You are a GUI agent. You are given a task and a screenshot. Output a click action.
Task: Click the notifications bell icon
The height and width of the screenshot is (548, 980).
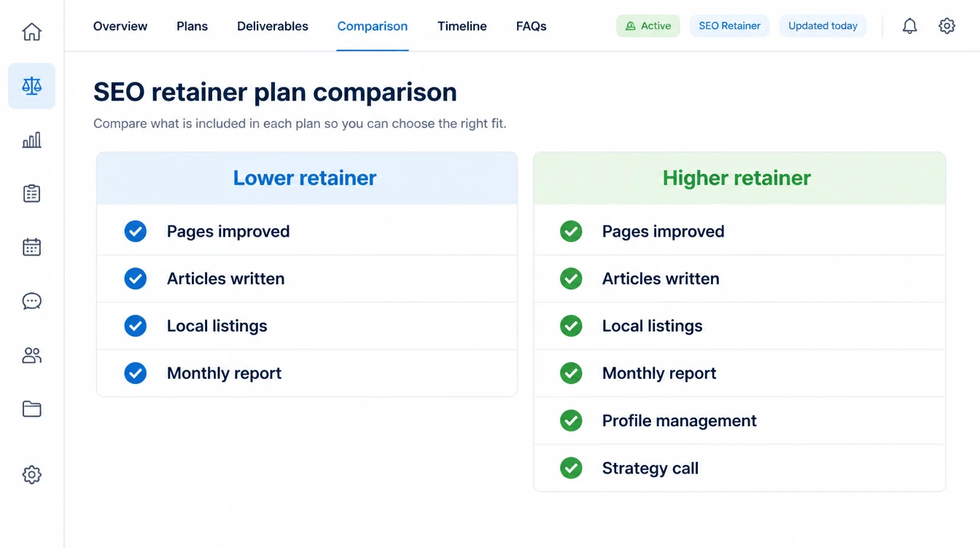tap(909, 26)
